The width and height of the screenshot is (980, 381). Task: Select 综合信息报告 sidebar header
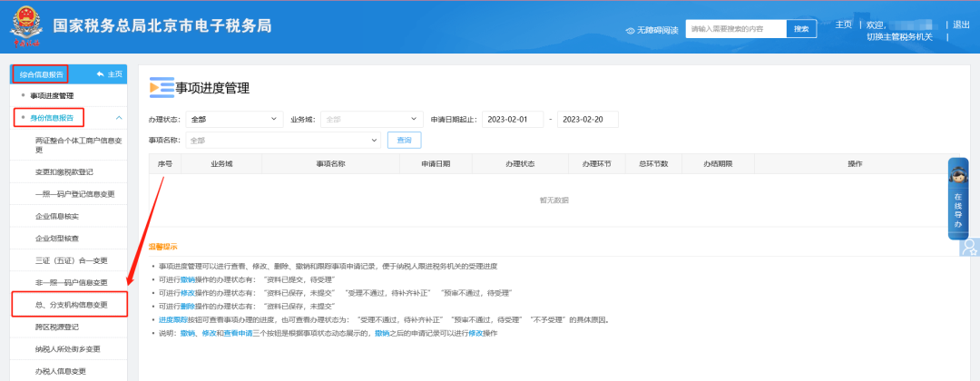41,74
